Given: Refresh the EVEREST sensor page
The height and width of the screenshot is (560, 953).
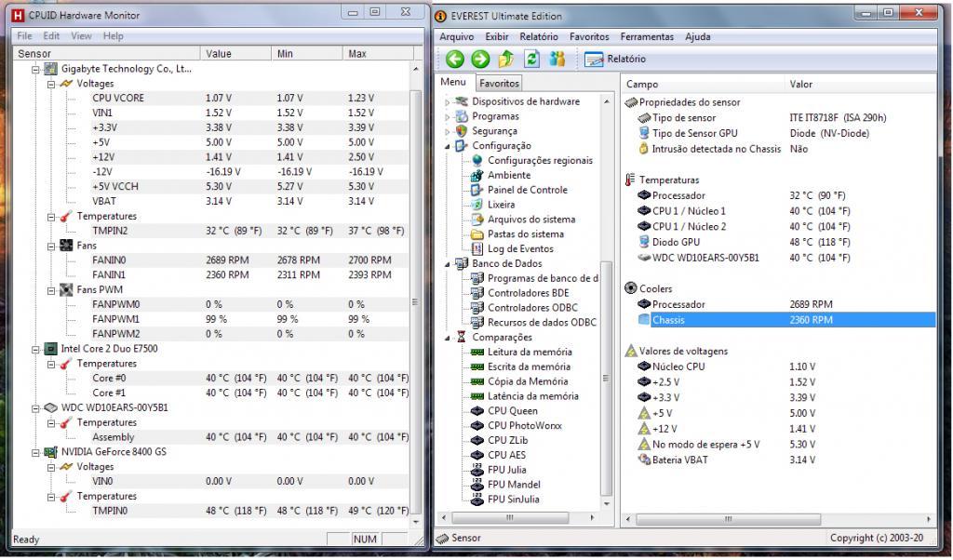Looking at the screenshot, I should [x=531, y=59].
